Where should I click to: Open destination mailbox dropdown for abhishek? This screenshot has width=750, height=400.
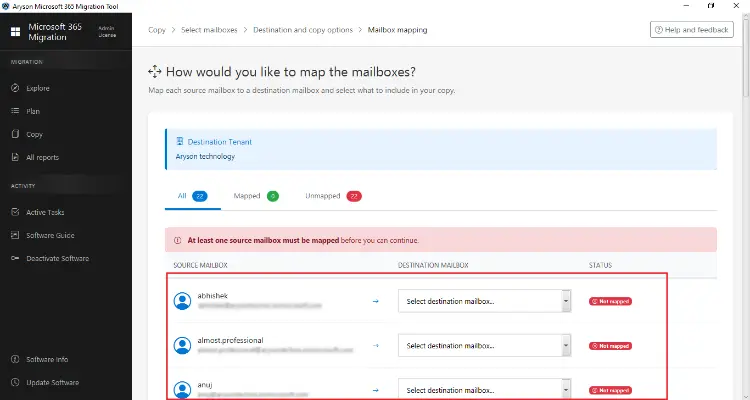pyautogui.click(x=485, y=301)
